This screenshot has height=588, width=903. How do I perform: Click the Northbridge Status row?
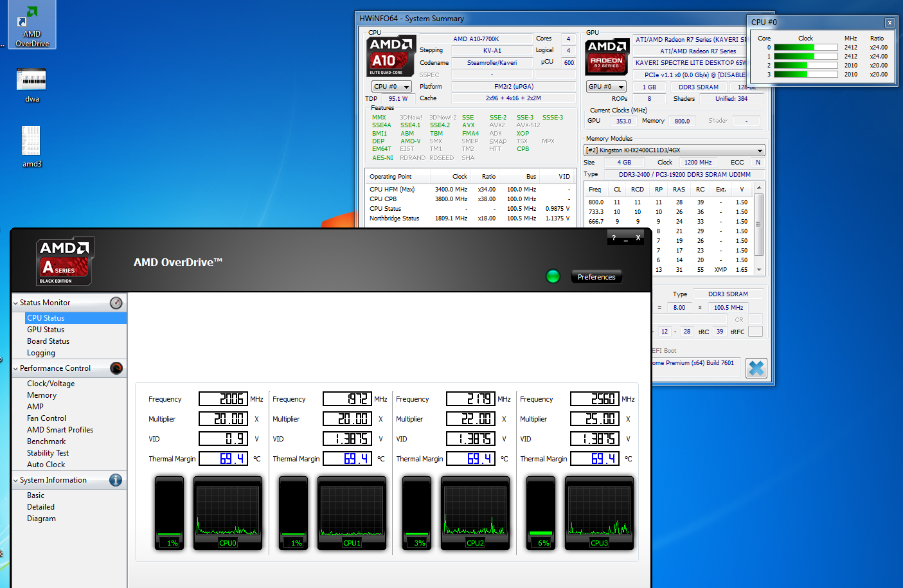click(470, 218)
